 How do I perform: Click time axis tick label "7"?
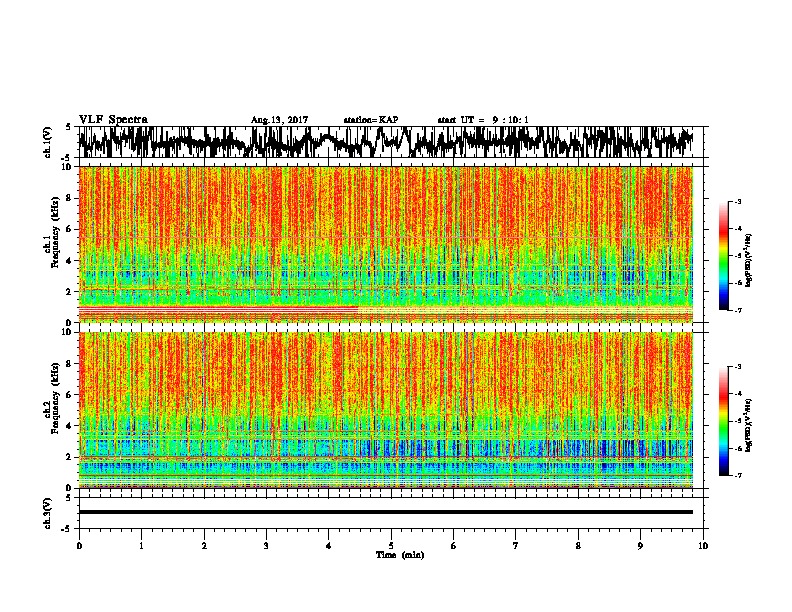pyautogui.click(x=516, y=546)
